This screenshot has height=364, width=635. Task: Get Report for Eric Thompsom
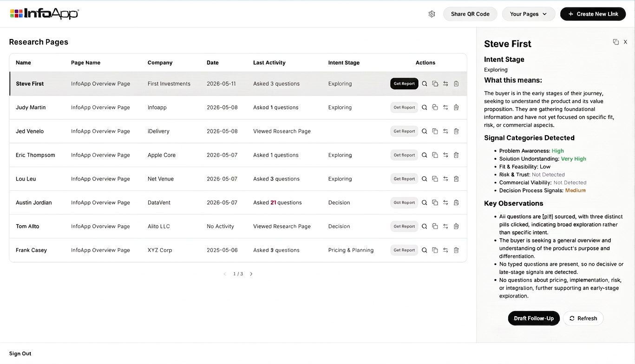tap(404, 155)
